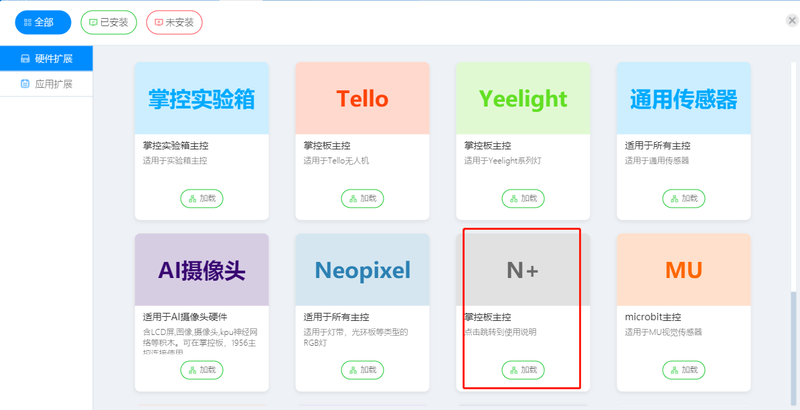This screenshot has width=800, height=410.
Task: Click 加载 on the N+ card
Action: pos(523,370)
